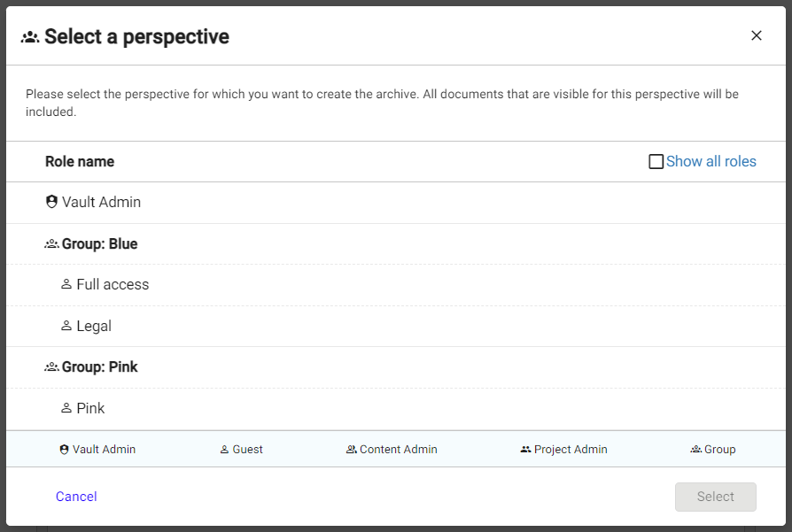Click the Group: Pink group icon
792x532 pixels.
click(51, 366)
